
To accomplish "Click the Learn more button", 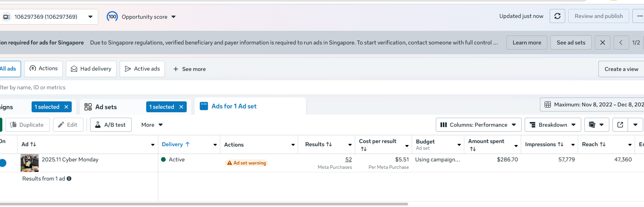I will (x=527, y=42).
